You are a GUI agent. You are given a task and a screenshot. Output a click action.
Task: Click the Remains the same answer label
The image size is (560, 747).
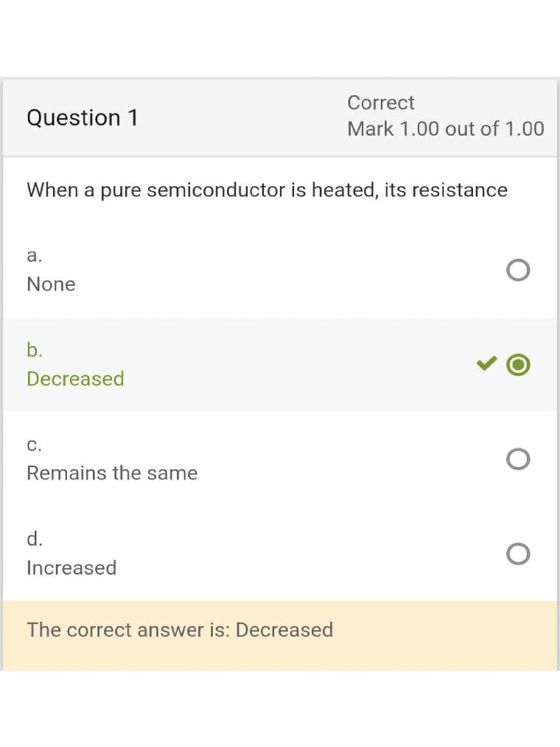[x=112, y=473]
